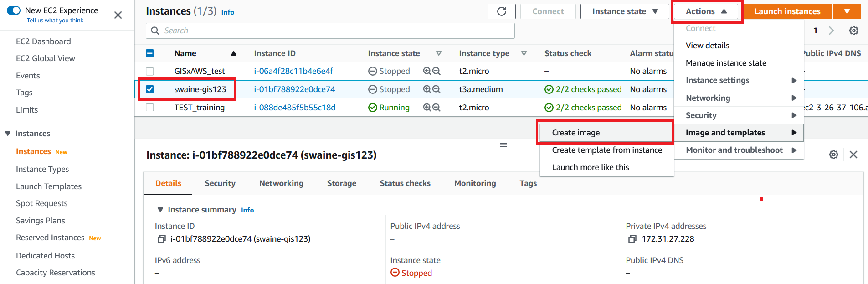The height and width of the screenshot is (284, 868).
Task: Open table preferences gear icon
Action: 854,31
